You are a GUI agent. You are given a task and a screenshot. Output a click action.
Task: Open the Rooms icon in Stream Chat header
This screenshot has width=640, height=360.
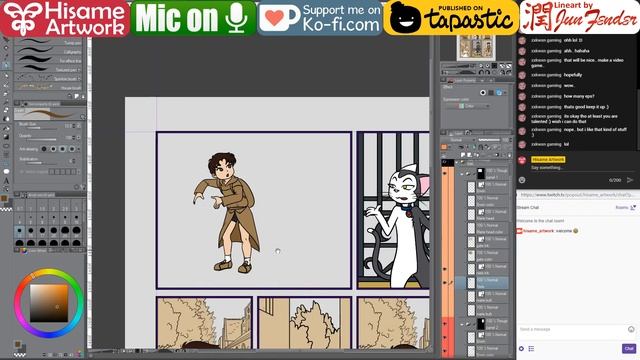(x=633, y=207)
